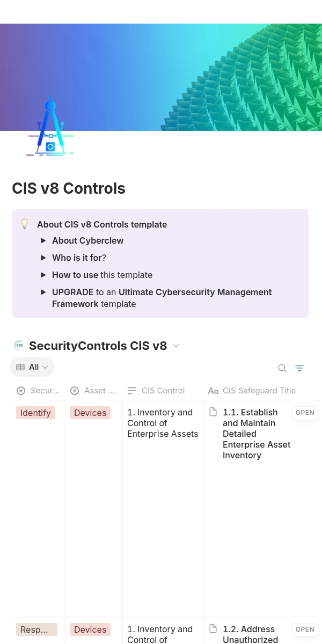
Task: Click the red Identify tag
Action: click(35, 413)
